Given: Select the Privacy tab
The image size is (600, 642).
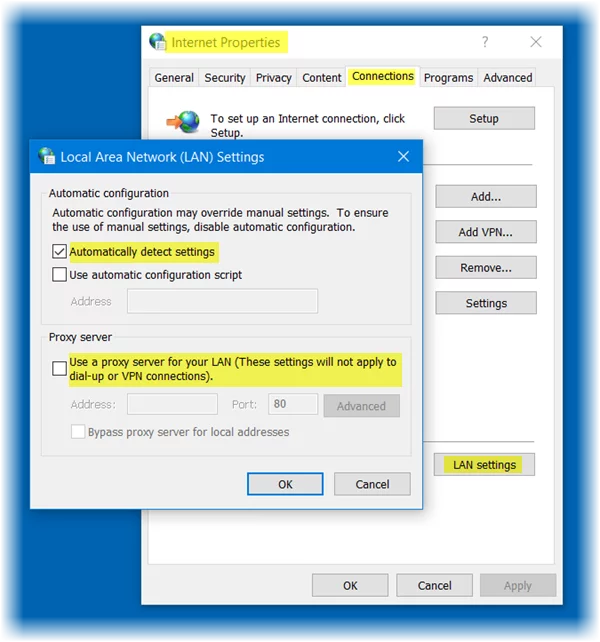Looking at the screenshot, I should 273,78.
